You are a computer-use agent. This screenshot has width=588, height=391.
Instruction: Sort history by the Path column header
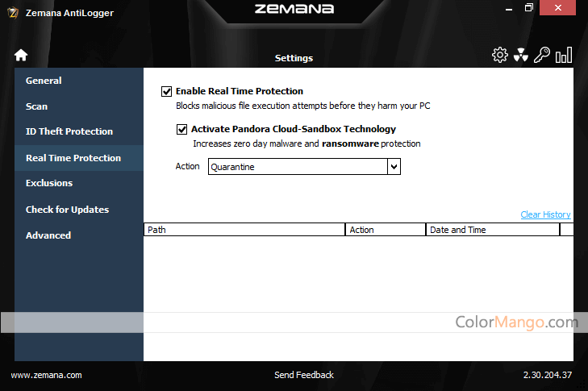pos(244,230)
